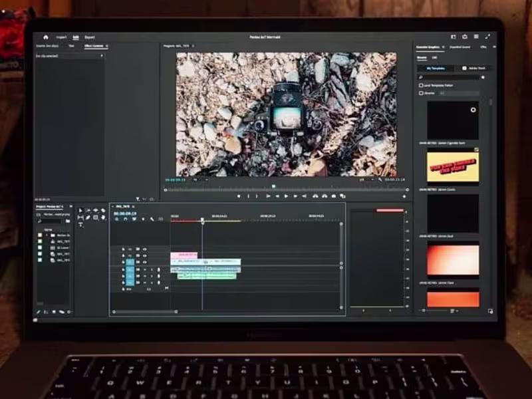Check the Local Templates Folder checkbox
This screenshot has width=532, height=399.
pos(421,86)
